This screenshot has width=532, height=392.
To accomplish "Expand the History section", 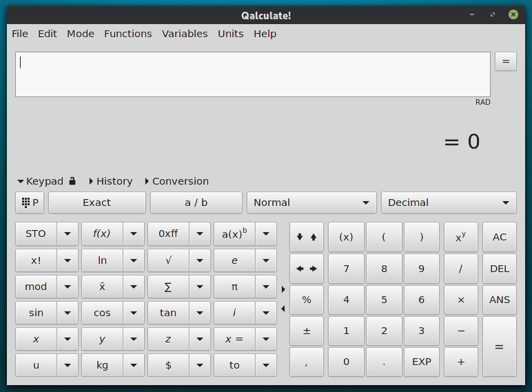I will tap(110, 181).
